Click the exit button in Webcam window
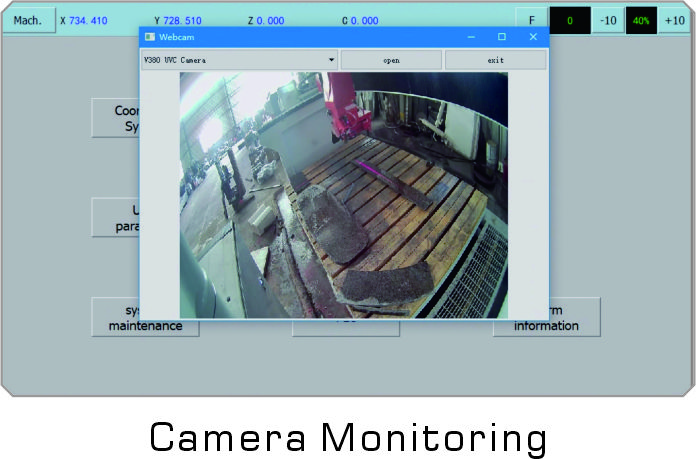 495,60
